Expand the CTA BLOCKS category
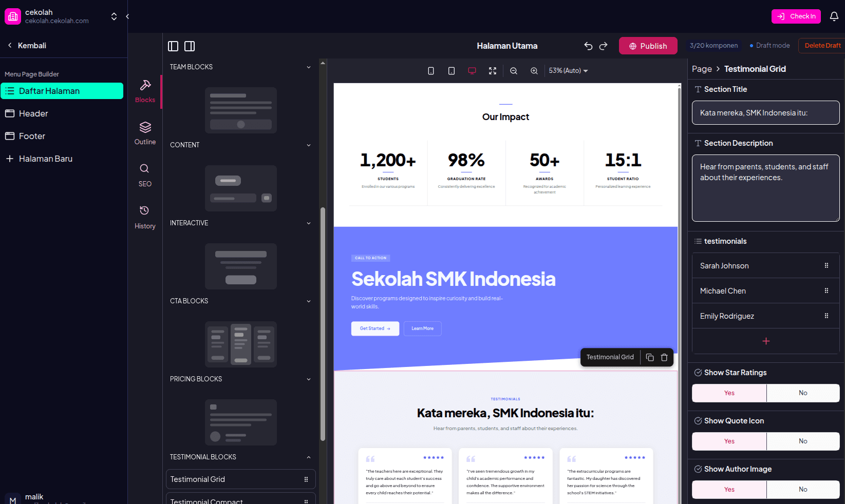845x504 pixels. [308, 301]
